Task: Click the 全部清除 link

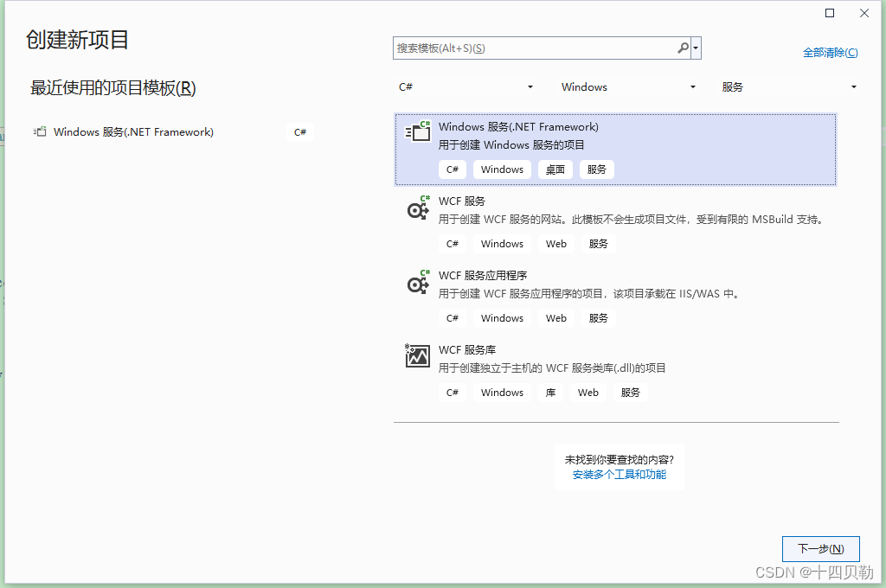Action: click(830, 53)
